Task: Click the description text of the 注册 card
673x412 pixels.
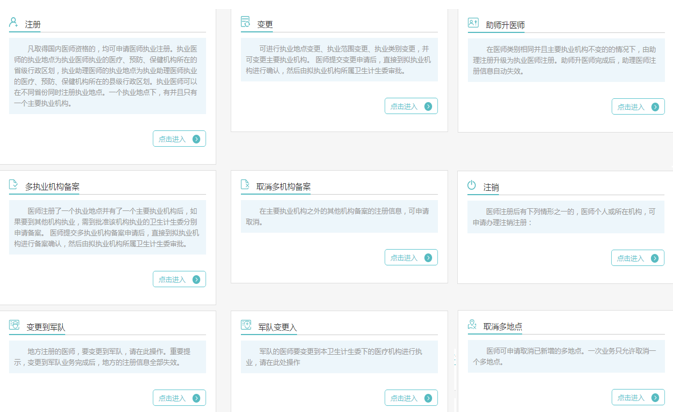Action: pos(107,76)
